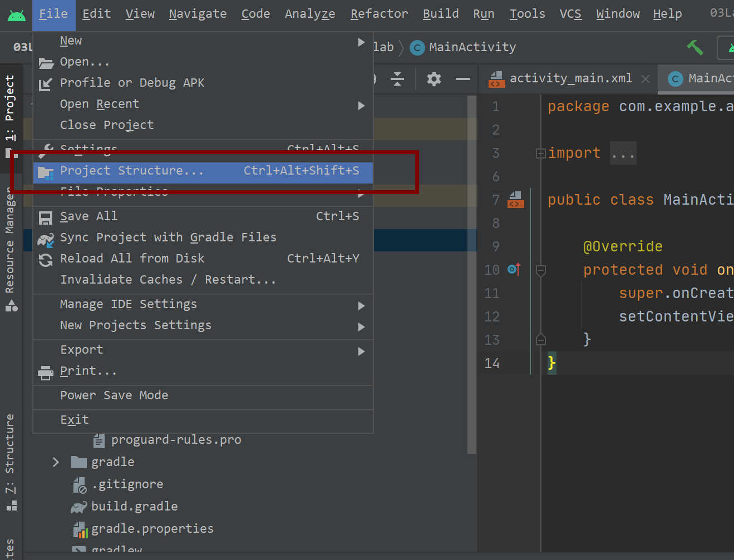Open the View menu
The image size is (734, 560).
(140, 14)
